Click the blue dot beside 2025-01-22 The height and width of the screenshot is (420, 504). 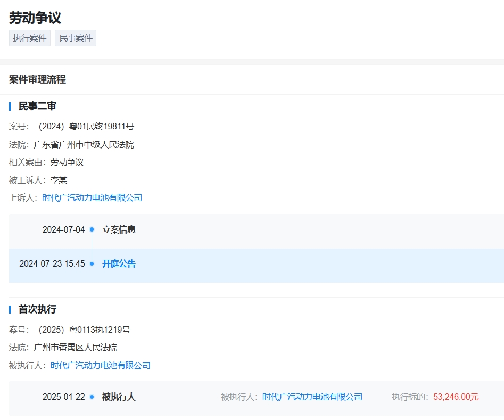(x=92, y=397)
